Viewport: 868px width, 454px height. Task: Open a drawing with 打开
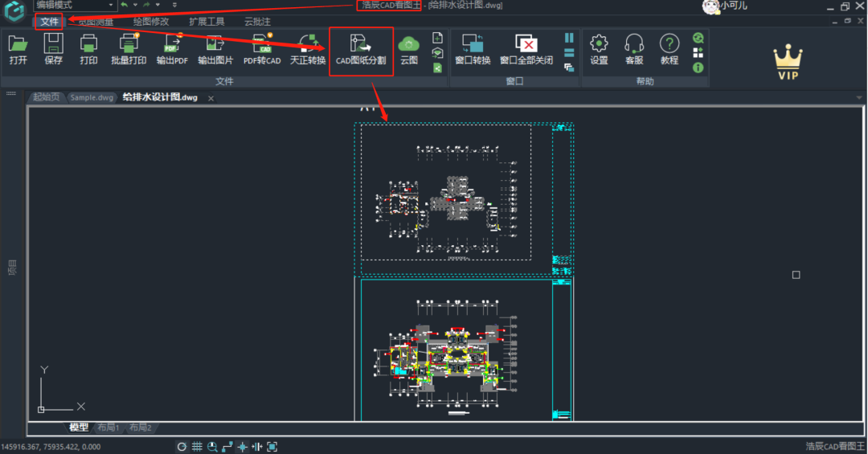click(x=18, y=49)
